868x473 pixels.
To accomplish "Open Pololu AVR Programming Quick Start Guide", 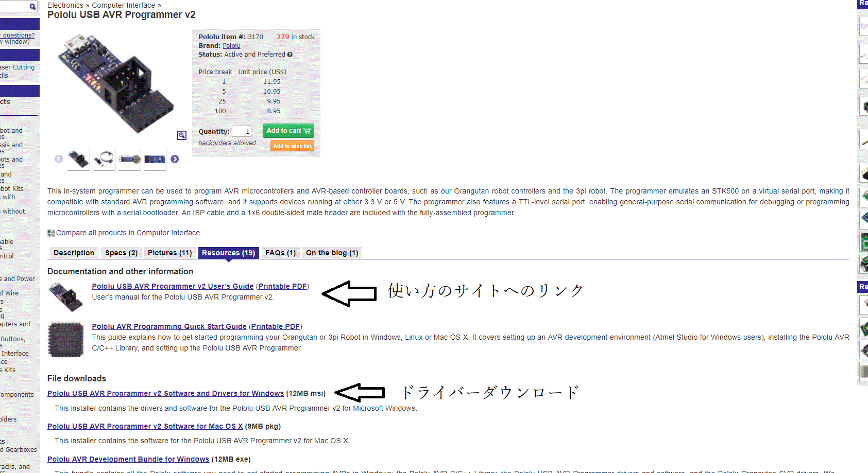I will coord(169,327).
